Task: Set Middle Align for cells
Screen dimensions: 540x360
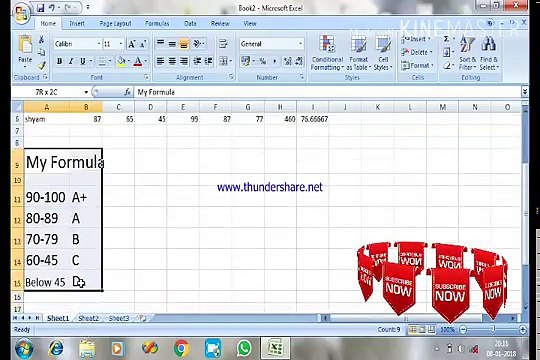Action: coord(172,43)
